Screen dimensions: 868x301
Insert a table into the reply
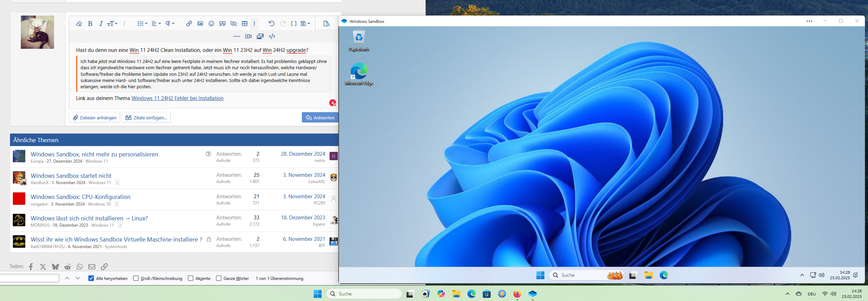pos(245,24)
